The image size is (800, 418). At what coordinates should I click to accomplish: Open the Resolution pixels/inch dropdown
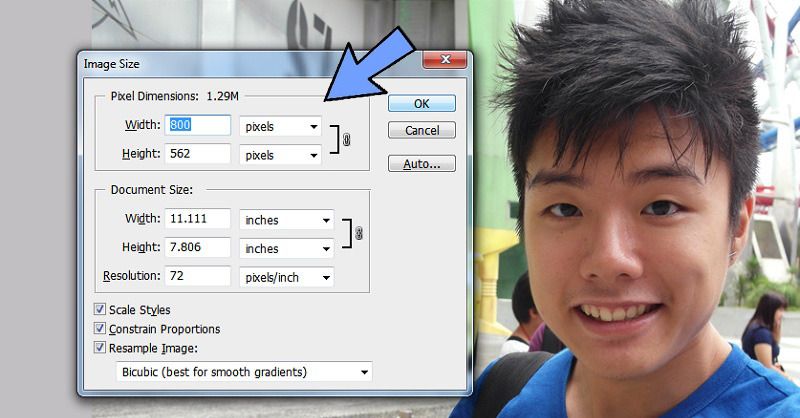(286, 277)
